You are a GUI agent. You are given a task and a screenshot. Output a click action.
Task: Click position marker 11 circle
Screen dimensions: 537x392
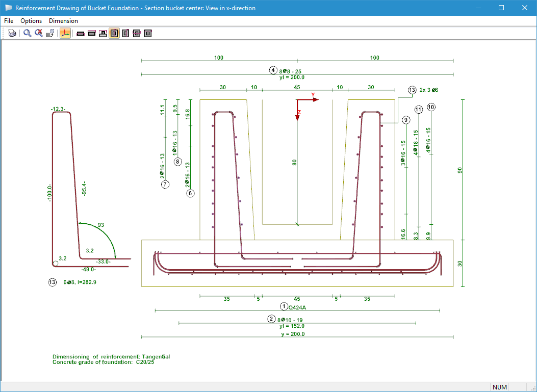point(419,110)
